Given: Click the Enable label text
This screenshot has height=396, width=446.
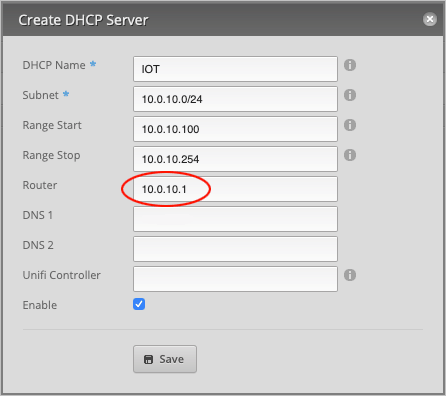Looking at the screenshot, I should pyautogui.click(x=40, y=305).
